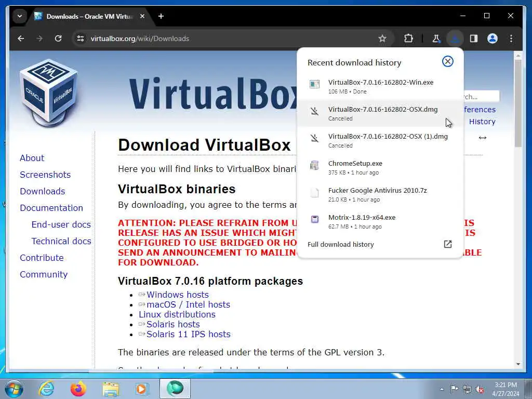Open VirtualBox-7.0.16-162802-Win.exe download entry
532x399 pixels.
[380, 87]
